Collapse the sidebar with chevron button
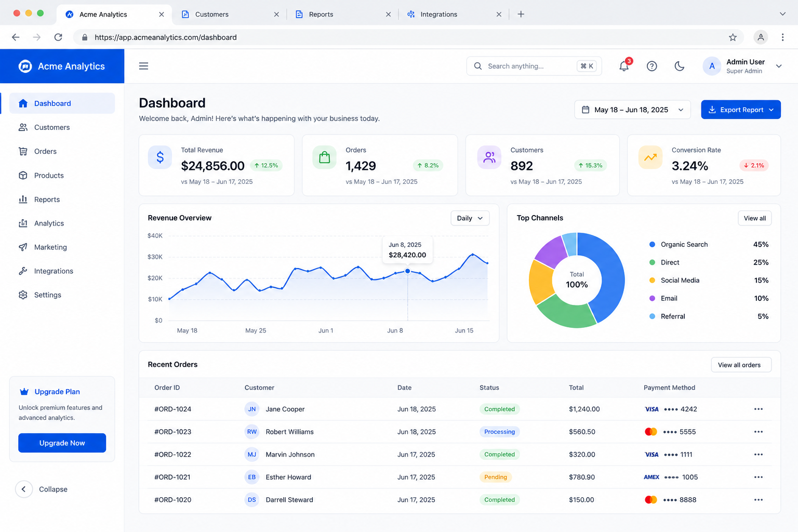This screenshot has width=798, height=532. pyautogui.click(x=24, y=489)
